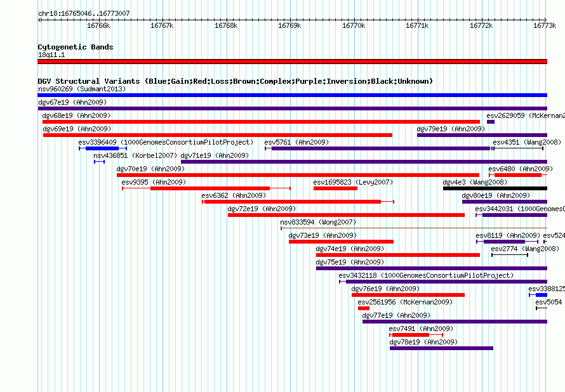Click the esv2629059 variant label
Screen dimensions: 565x392
(526, 115)
